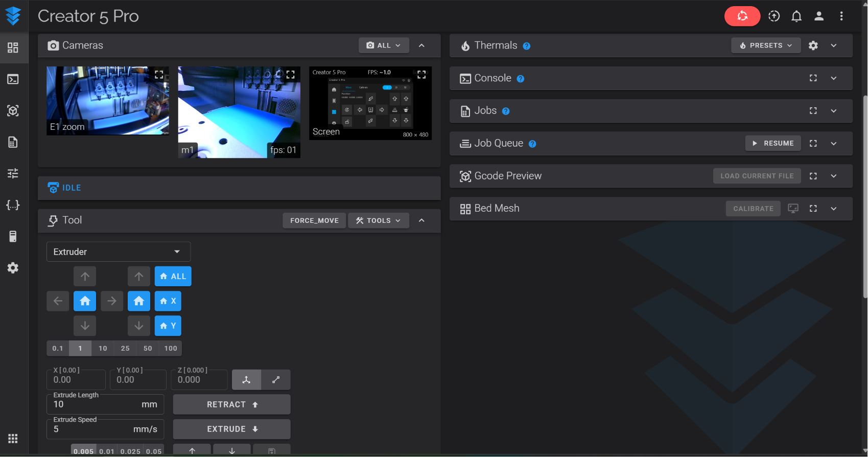Viewport: 868px width, 457px height.
Task: Expand the Thermals panel
Action: (x=834, y=45)
